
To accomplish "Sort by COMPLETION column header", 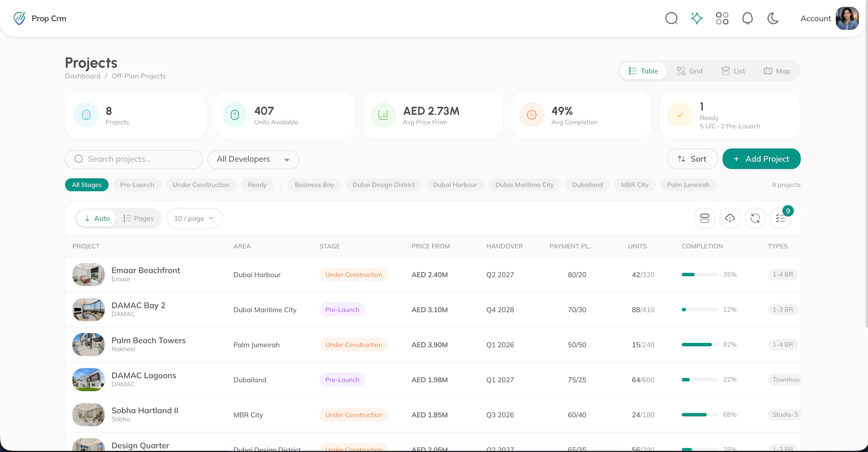I will (702, 246).
